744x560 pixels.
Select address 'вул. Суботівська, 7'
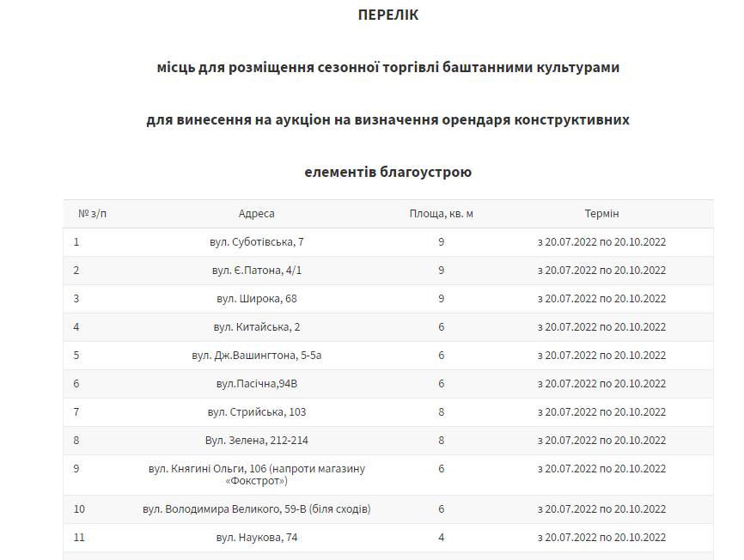pyautogui.click(x=257, y=242)
